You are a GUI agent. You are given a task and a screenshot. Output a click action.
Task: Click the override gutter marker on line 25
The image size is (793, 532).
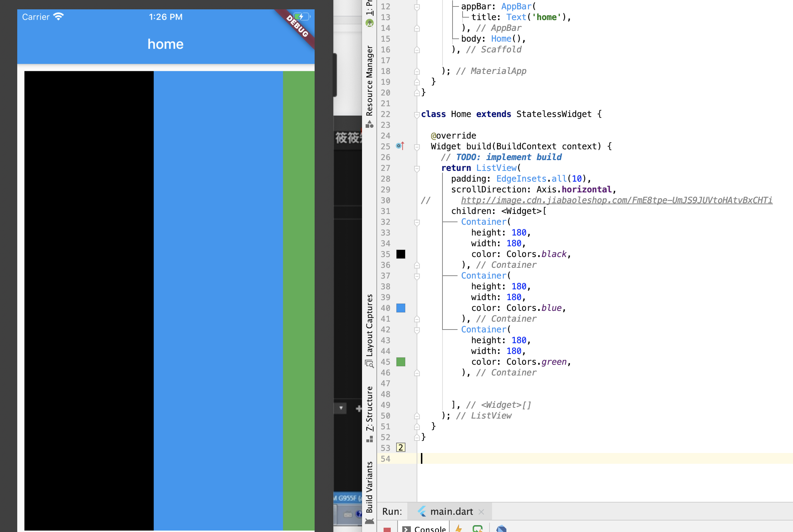(400, 146)
